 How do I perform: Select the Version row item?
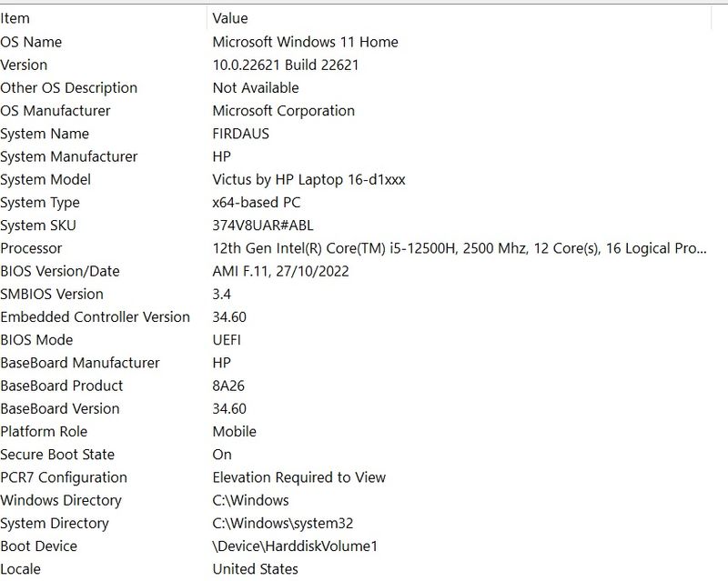point(25,65)
